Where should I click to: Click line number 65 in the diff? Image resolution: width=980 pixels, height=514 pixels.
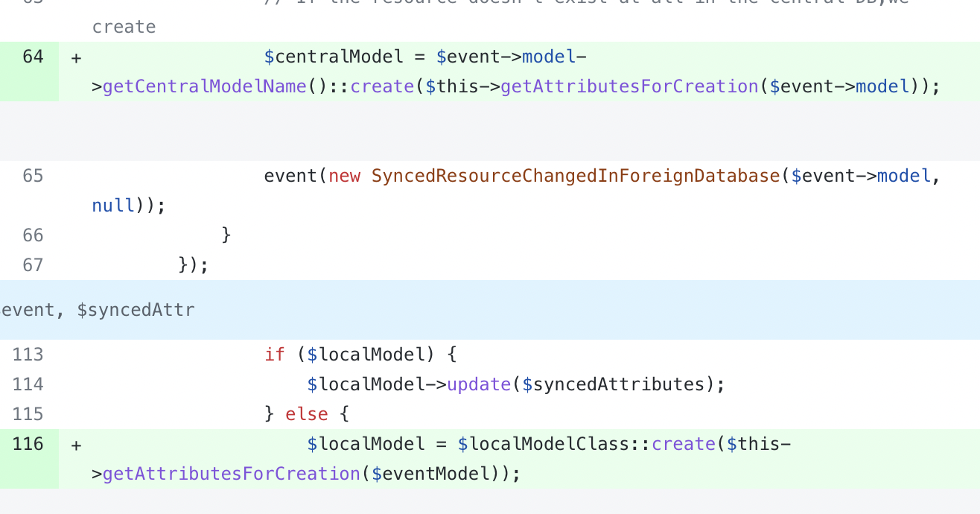pos(33,176)
